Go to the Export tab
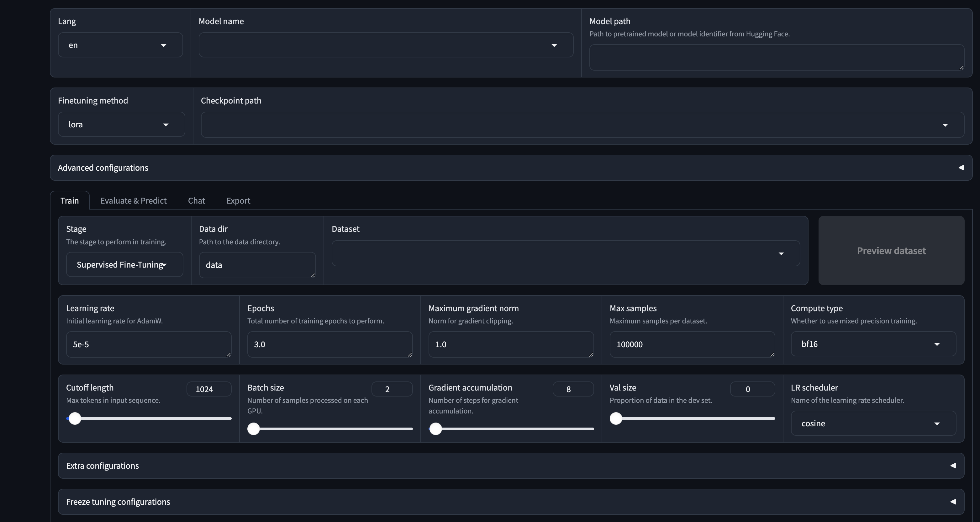Screen dimensions: 980x522 (238, 201)
